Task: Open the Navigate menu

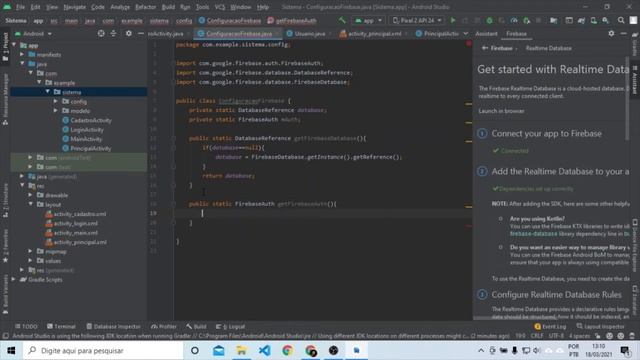Action: click(74, 7)
